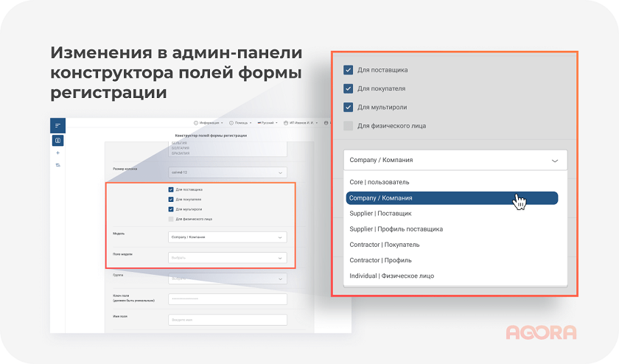Click the Модель field label

point(119,234)
